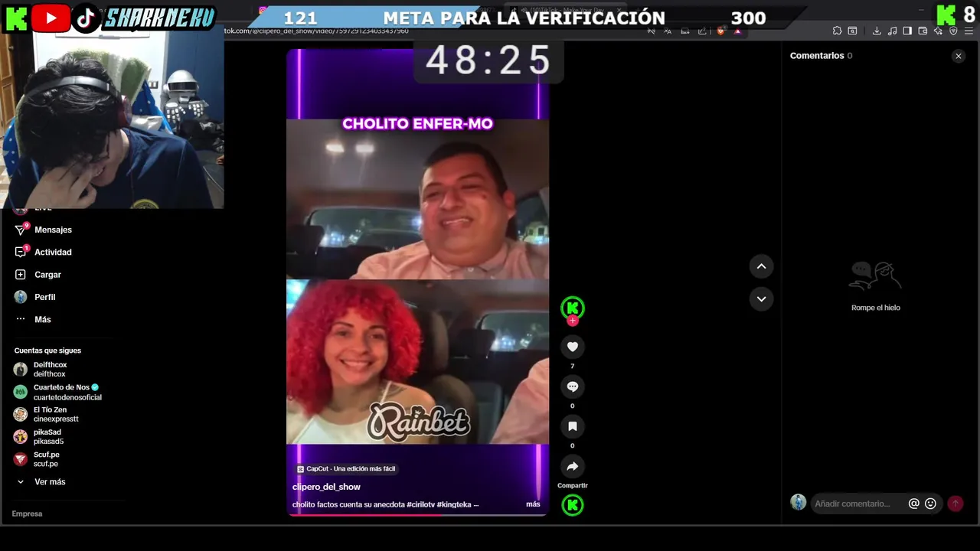This screenshot has width=980, height=551.
Task: Expand followed accounts with Ver más
Action: (50, 482)
